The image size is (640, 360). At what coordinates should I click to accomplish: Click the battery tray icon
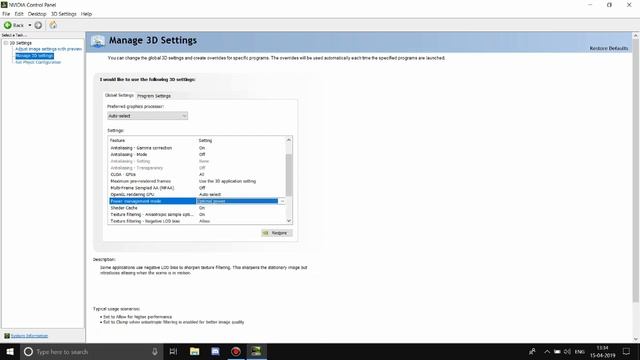coord(557,351)
